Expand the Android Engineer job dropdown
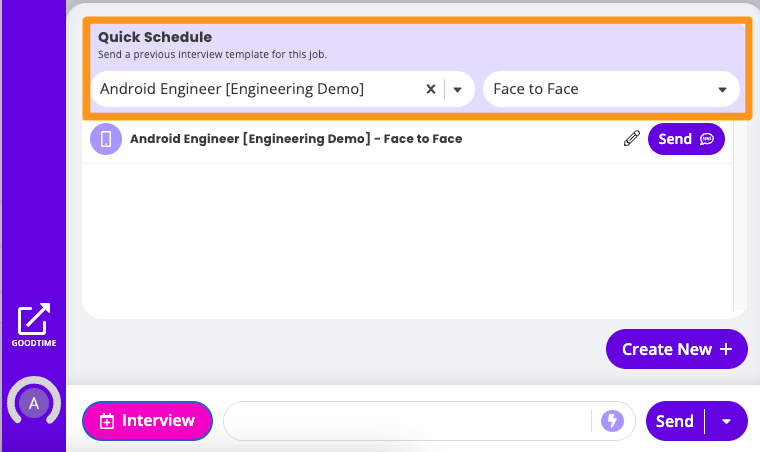Screen dimensions: 760x452 pos(457,89)
